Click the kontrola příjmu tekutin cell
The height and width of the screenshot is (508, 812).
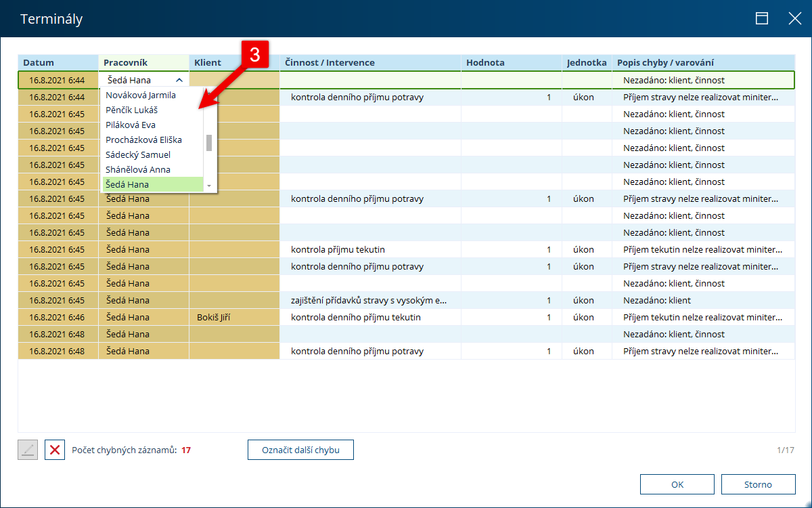(371, 249)
